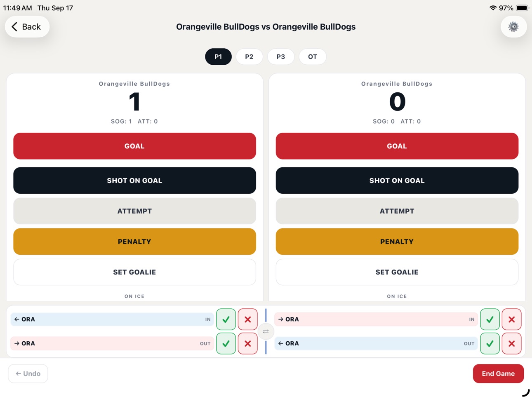Log SHOT ON GOAL for right team
Screen dimensions: 532x399
397,181
